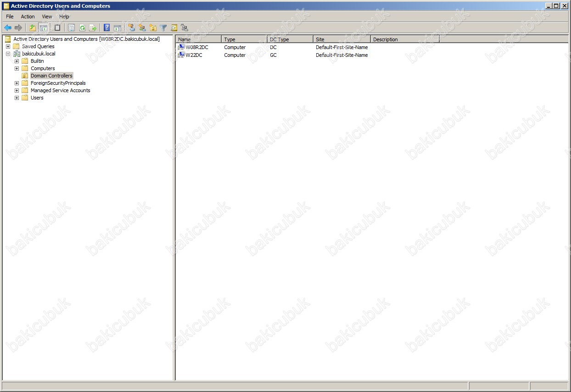Click the console root icon in the tree
This screenshot has width=571, height=392.
8,39
